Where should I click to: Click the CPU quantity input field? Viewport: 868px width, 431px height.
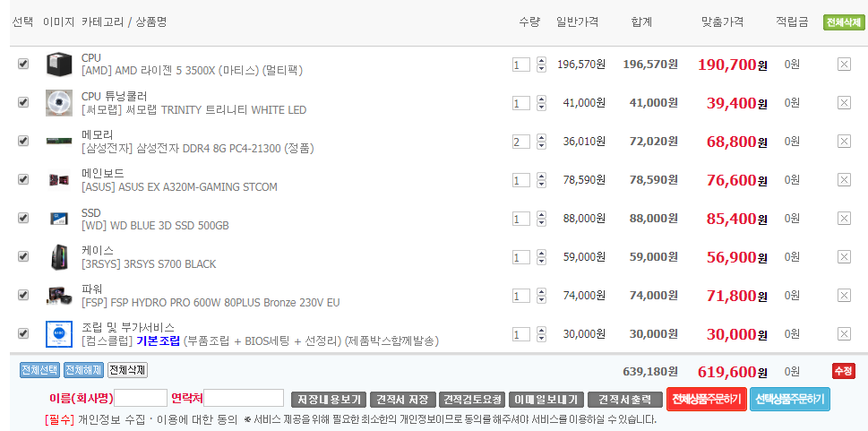tap(521, 65)
